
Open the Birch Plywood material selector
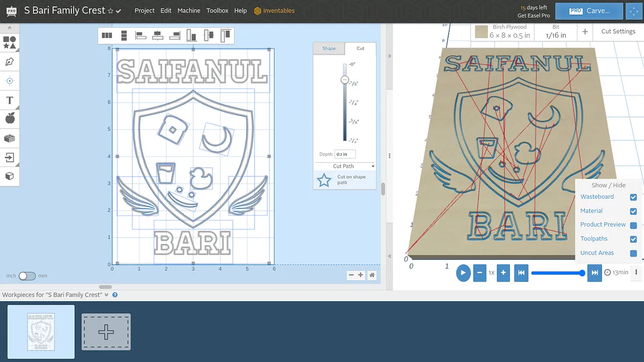[x=503, y=32]
